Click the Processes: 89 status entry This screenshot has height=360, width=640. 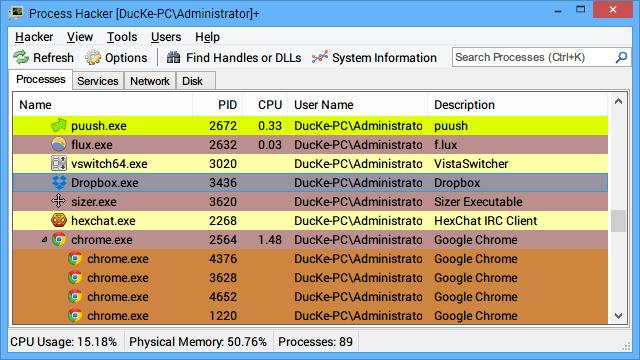(x=316, y=342)
